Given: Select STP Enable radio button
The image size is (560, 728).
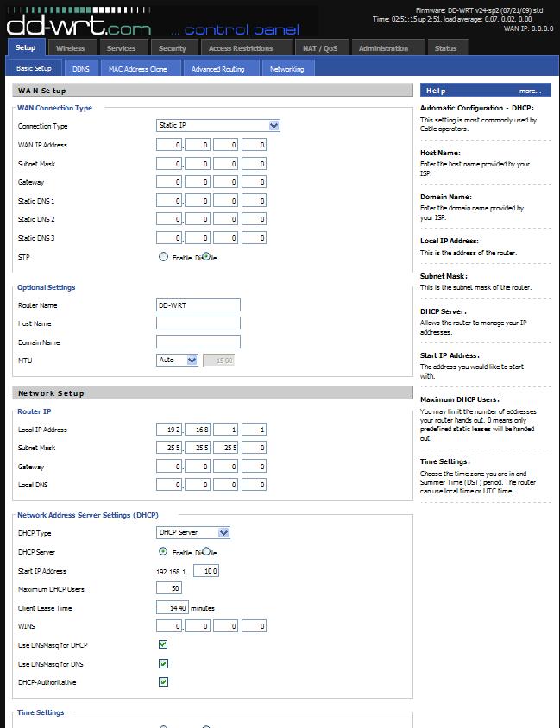Looking at the screenshot, I should coord(163,257).
